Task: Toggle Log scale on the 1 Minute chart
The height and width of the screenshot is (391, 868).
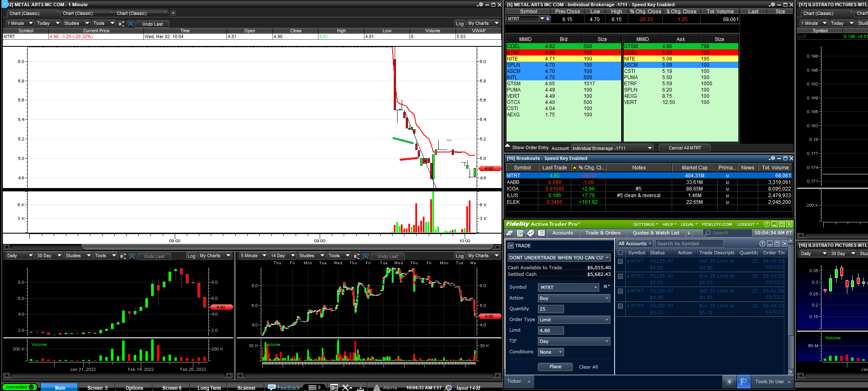Action: [x=460, y=24]
